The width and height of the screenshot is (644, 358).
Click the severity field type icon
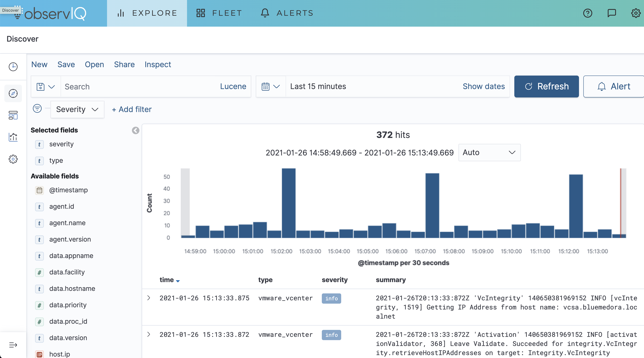pos(39,144)
